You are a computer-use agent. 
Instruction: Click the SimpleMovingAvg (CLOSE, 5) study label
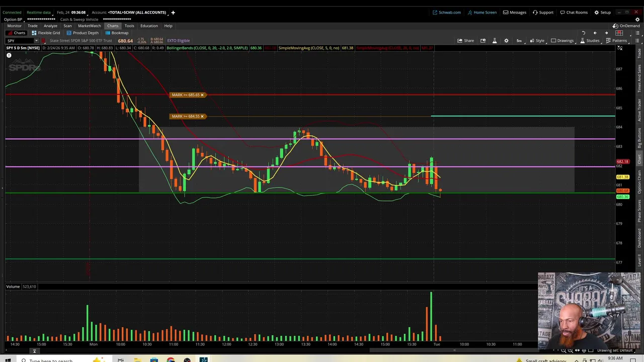click(x=309, y=48)
